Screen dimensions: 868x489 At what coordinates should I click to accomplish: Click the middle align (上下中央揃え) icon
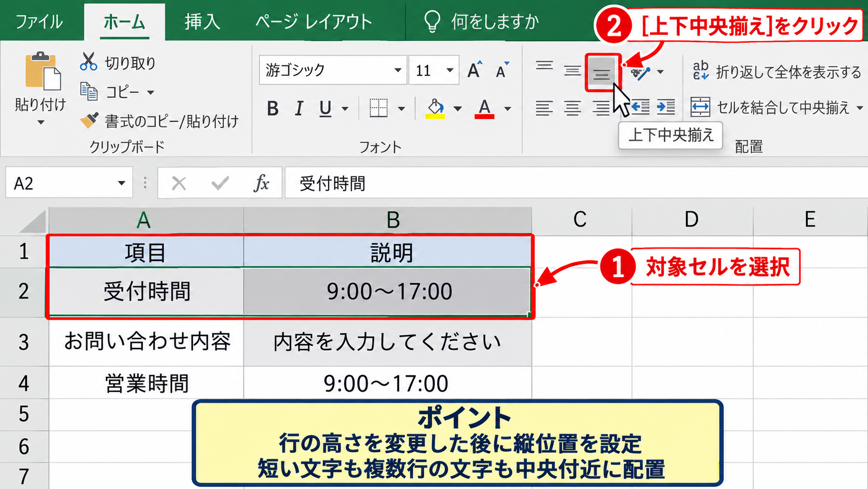point(602,72)
